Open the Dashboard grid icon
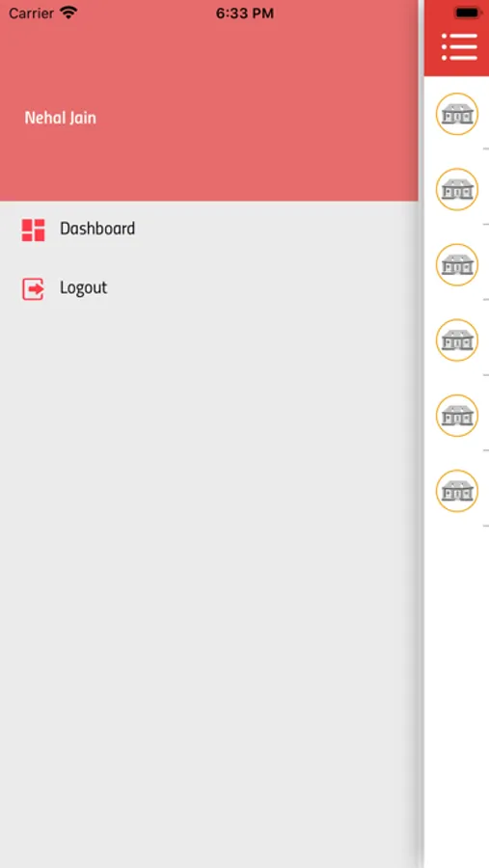Viewport: 489px width, 868px height. (33, 230)
